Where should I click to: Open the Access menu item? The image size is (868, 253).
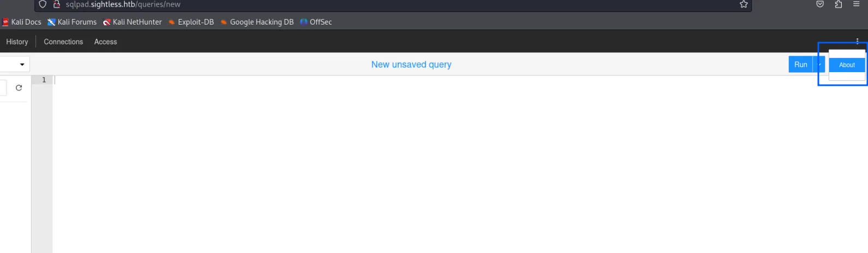tap(105, 42)
